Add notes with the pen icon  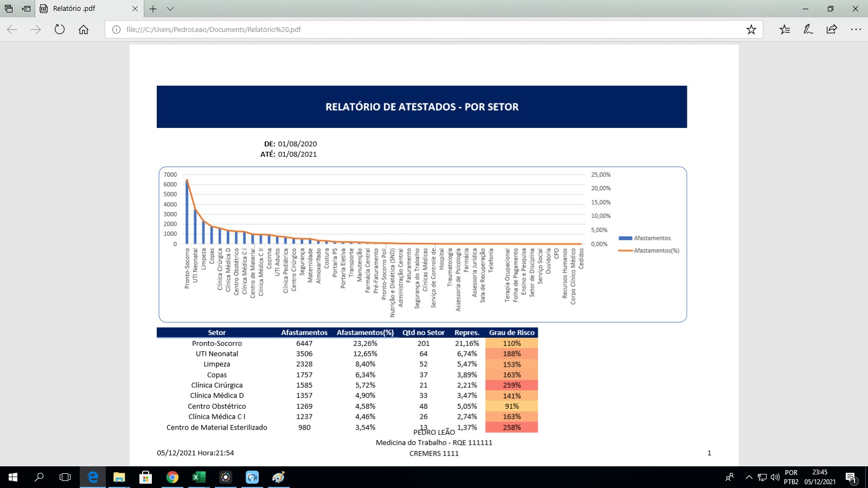coord(808,29)
